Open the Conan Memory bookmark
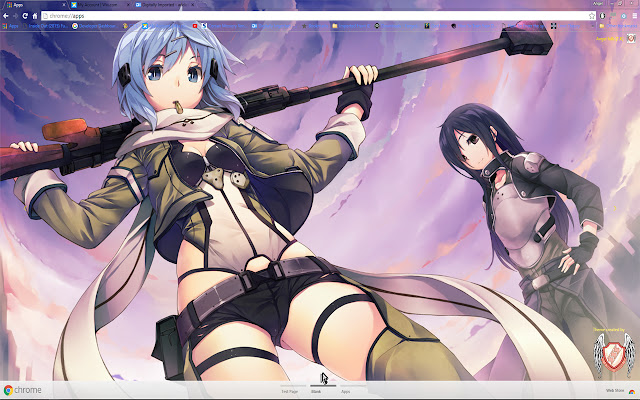Viewport: 640px width, 400px height. coord(224,26)
